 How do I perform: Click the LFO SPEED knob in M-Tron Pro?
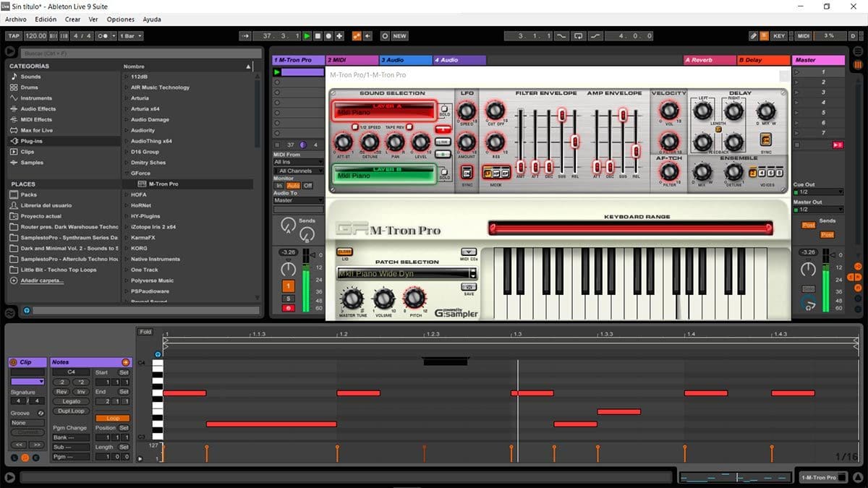point(467,111)
